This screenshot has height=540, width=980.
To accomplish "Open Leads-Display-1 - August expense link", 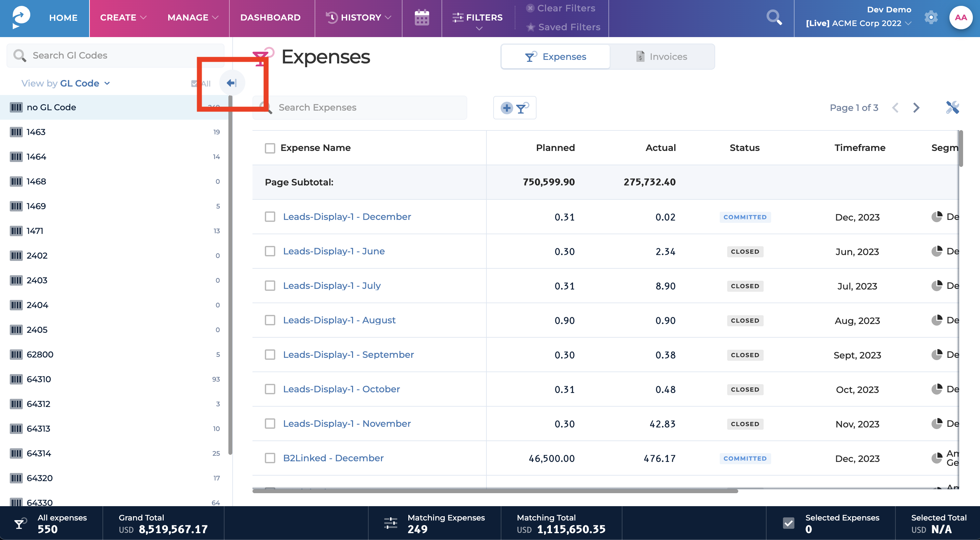I will (339, 320).
